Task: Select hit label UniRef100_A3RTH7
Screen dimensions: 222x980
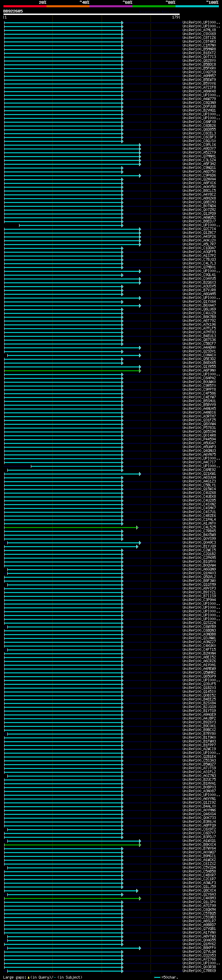Action: pos(199,416)
